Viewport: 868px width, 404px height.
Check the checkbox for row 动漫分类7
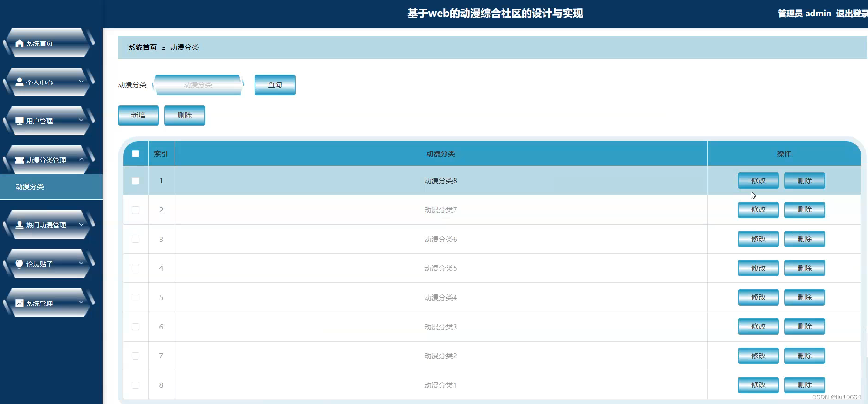(136, 210)
